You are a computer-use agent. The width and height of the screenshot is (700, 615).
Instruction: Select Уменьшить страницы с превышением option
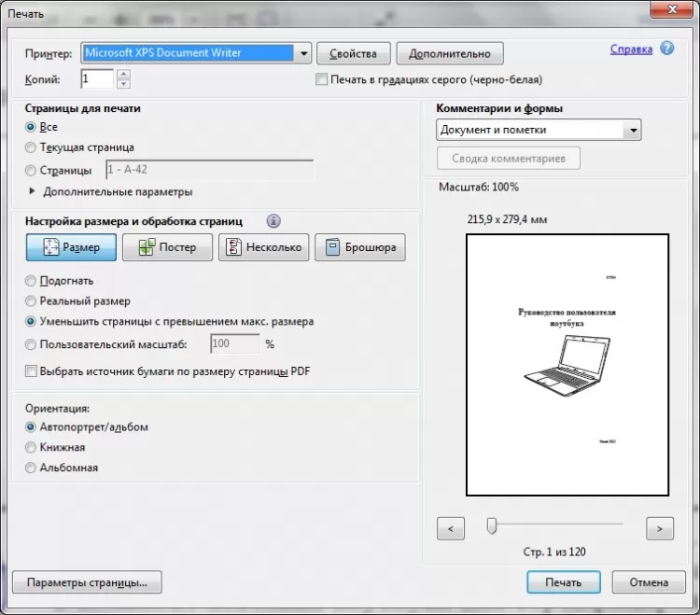(31, 321)
